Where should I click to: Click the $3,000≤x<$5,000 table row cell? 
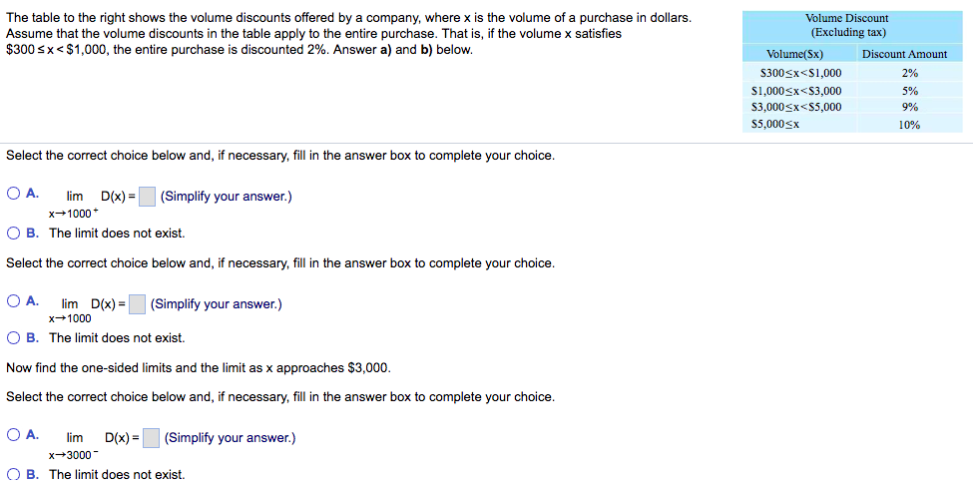[x=795, y=107]
